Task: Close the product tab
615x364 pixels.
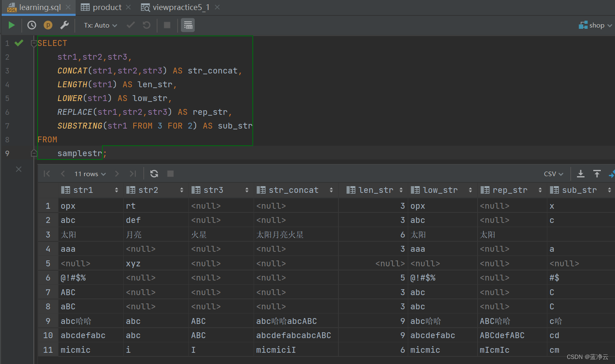Action: 128,7
